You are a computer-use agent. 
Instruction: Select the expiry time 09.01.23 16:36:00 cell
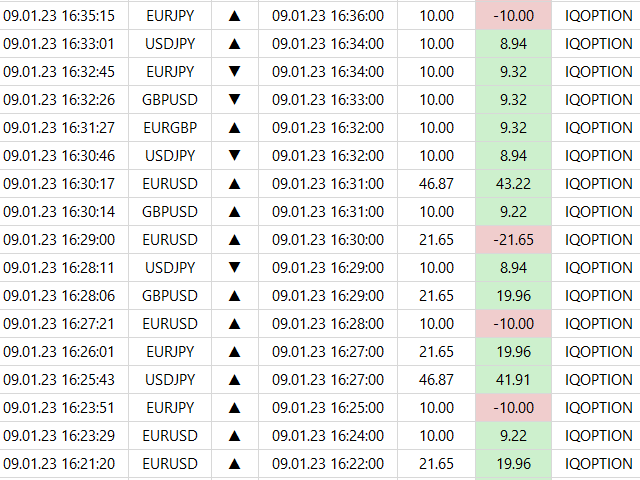tap(328, 16)
